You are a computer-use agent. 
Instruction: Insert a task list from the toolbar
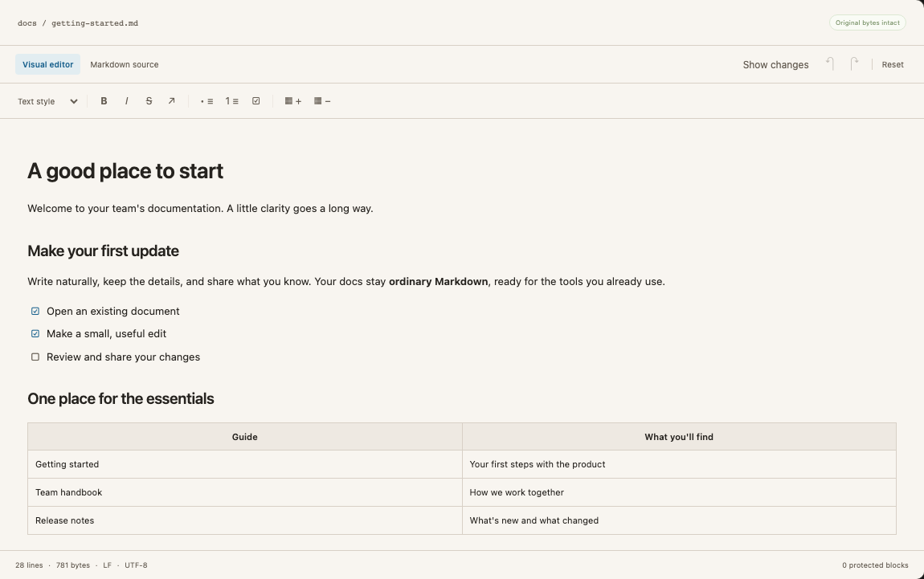pyautogui.click(x=256, y=101)
